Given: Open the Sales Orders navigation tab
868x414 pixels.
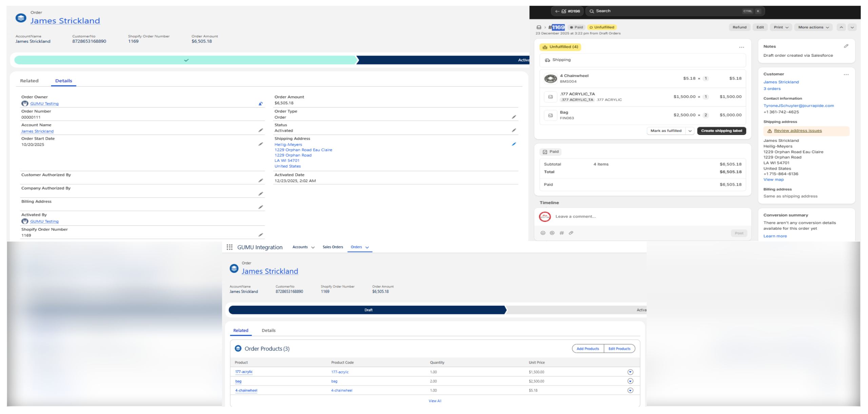Looking at the screenshot, I should (333, 247).
